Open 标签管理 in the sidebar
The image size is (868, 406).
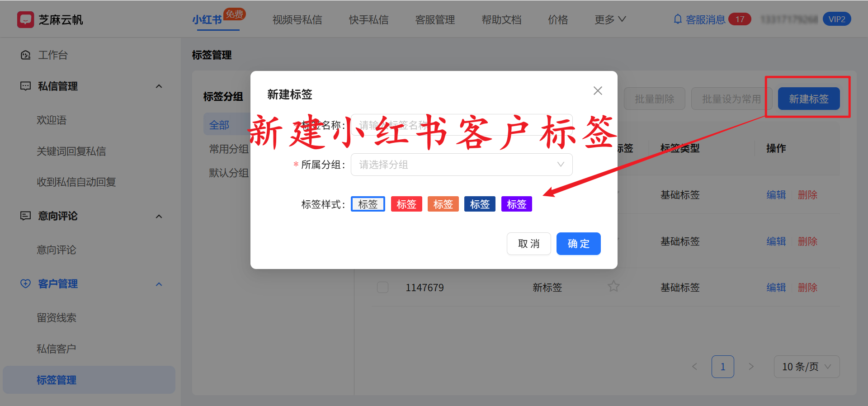point(89,380)
